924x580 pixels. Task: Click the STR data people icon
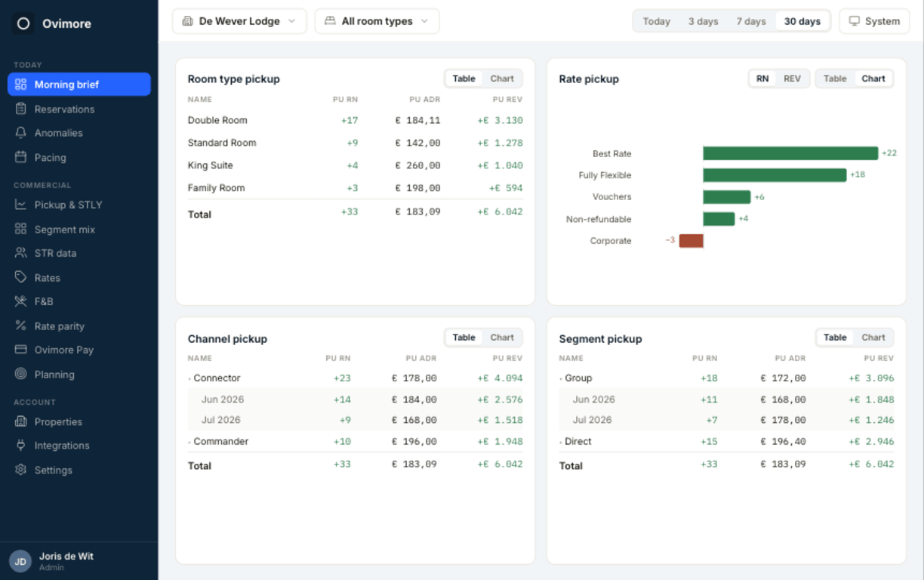point(20,253)
